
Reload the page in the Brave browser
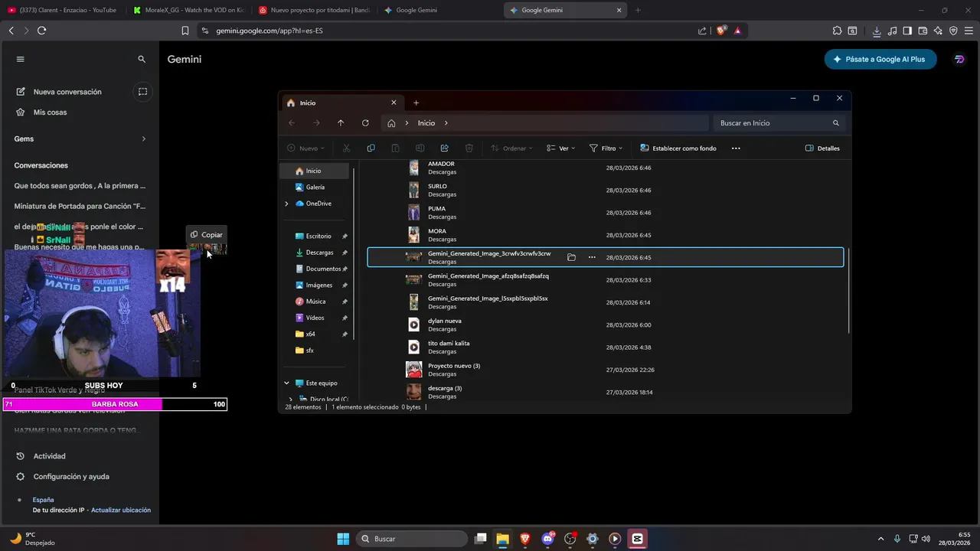pos(41,31)
